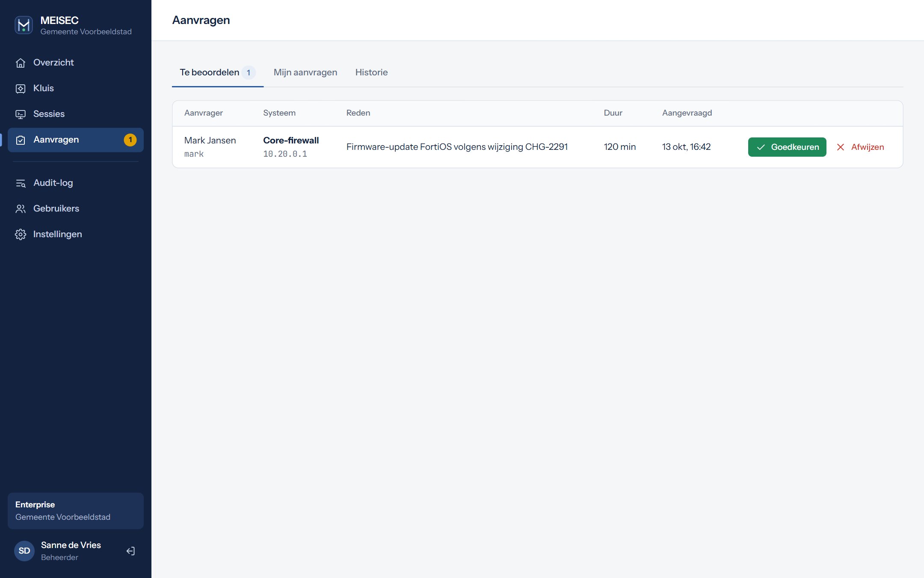Click the Enterprise license card
The height and width of the screenshot is (578, 924).
(x=76, y=511)
